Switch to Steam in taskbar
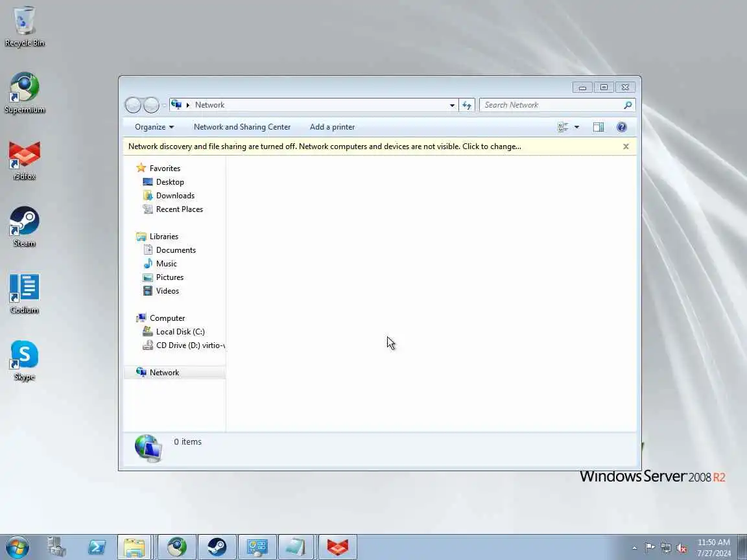Screen dimensions: 747x560 coord(217,547)
